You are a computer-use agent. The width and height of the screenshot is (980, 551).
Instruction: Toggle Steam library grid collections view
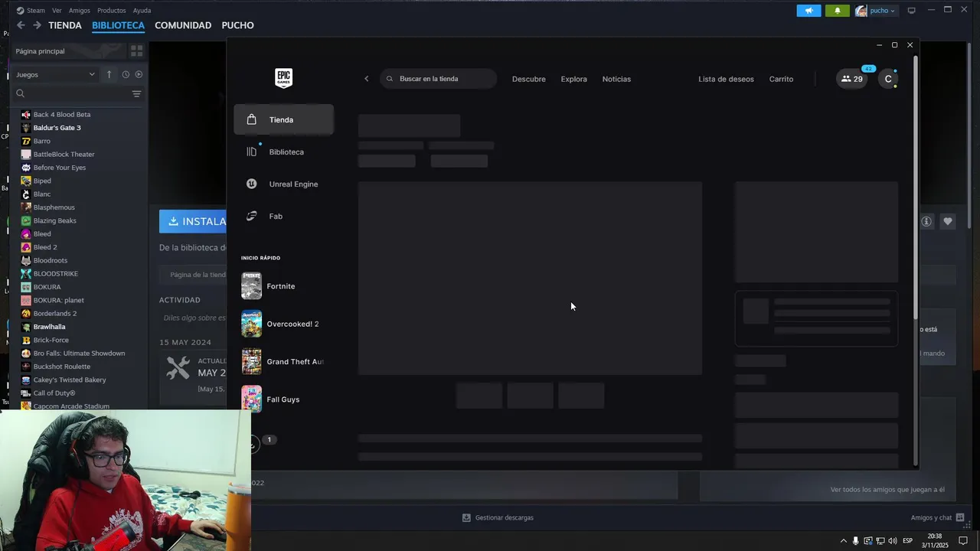coord(136,51)
